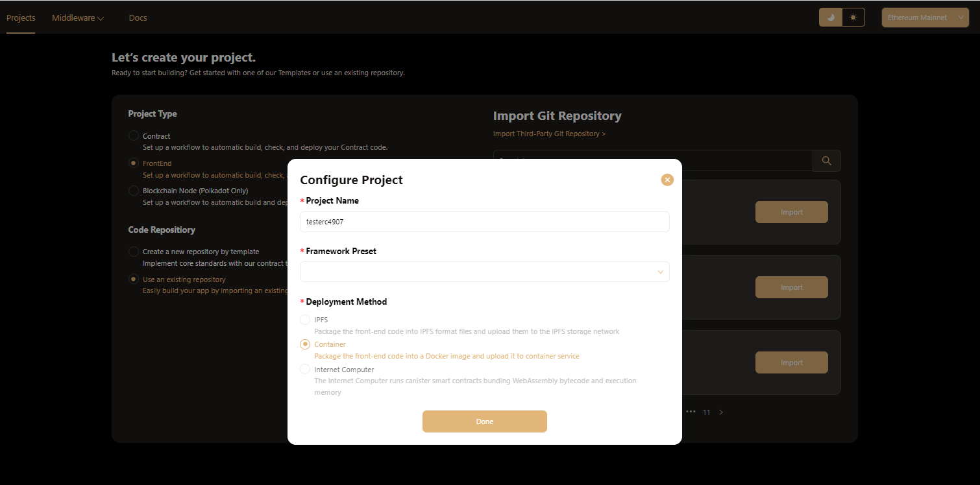
Task: Switch to dark mode moon icon
Action: 831,18
